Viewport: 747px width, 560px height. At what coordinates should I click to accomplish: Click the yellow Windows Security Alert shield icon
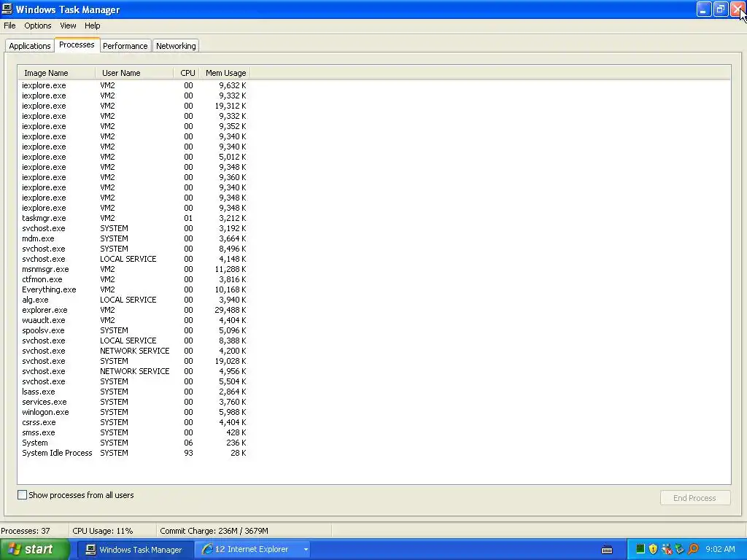[x=653, y=549]
